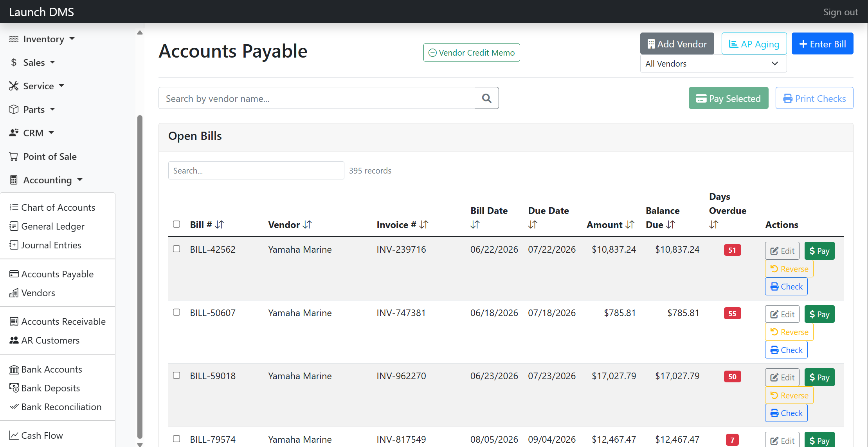868x447 pixels.
Task: Sort by Amount arrows icon
Action: tap(630, 224)
